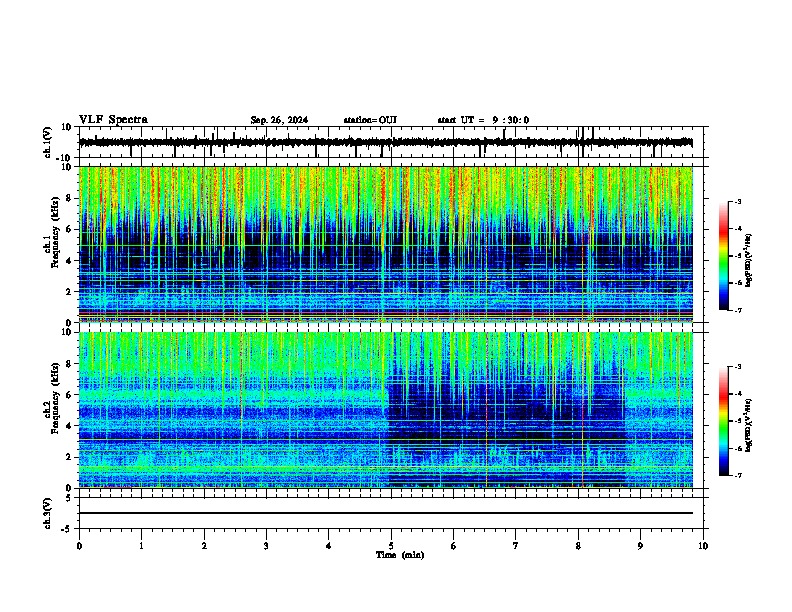Click the ch.1 spectrogram color bar

(x=724, y=256)
